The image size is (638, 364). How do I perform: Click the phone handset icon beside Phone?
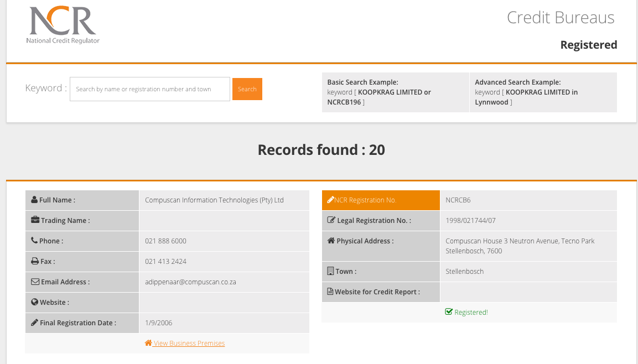(34, 241)
